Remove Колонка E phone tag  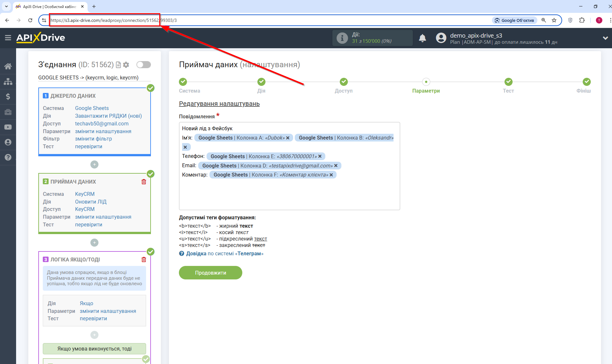coord(320,156)
